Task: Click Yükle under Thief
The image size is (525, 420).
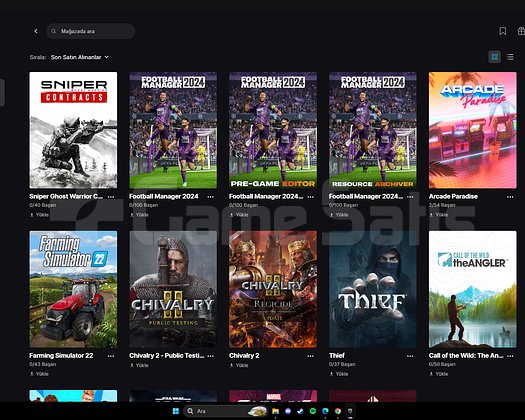Action: 339,374
